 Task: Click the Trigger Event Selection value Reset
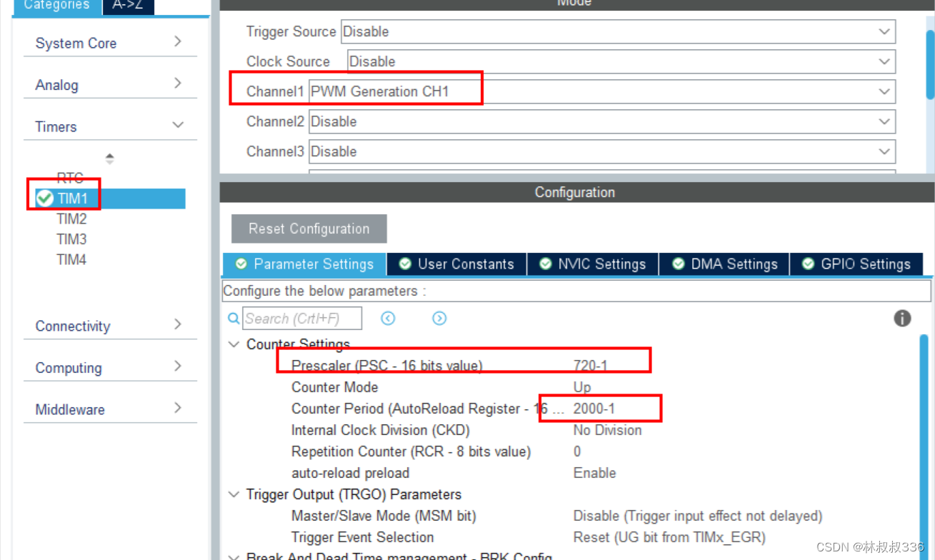pyautogui.click(x=669, y=537)
